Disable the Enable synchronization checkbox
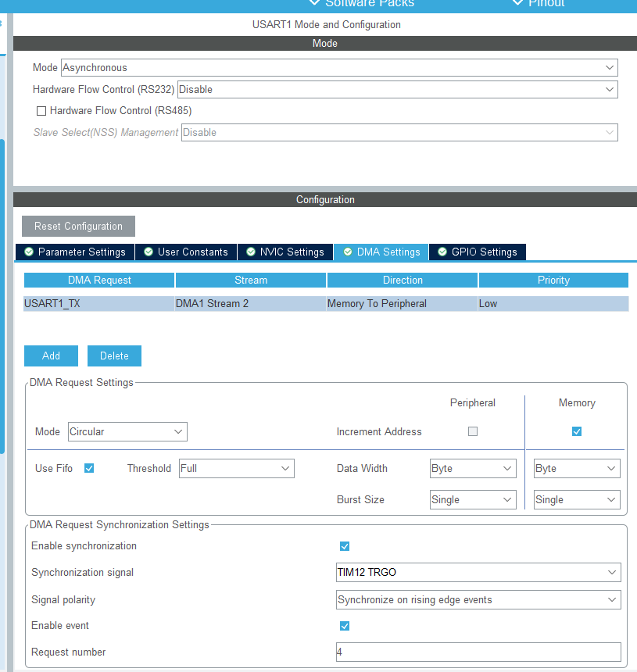637x672 pixels. click(345, 546)
